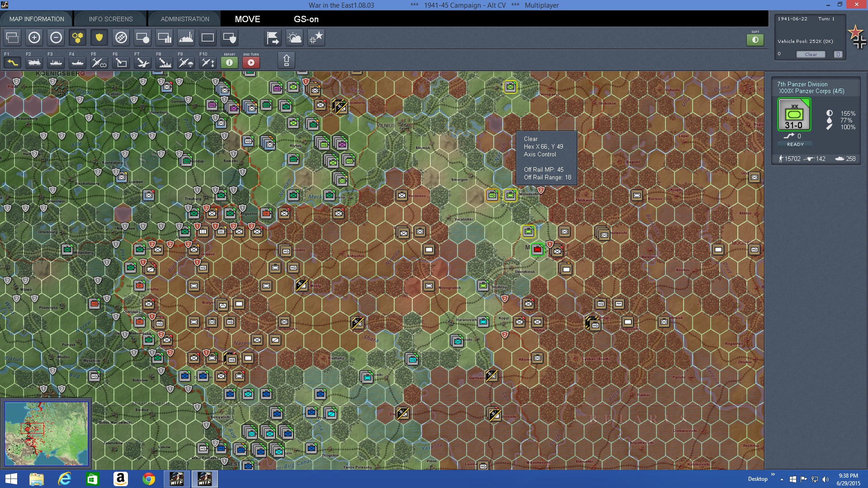Image resolution: width=868 pixels, height=488 pixels.
Task: Zoom in the map with plus icon
Action: click(x=34, y=38)
